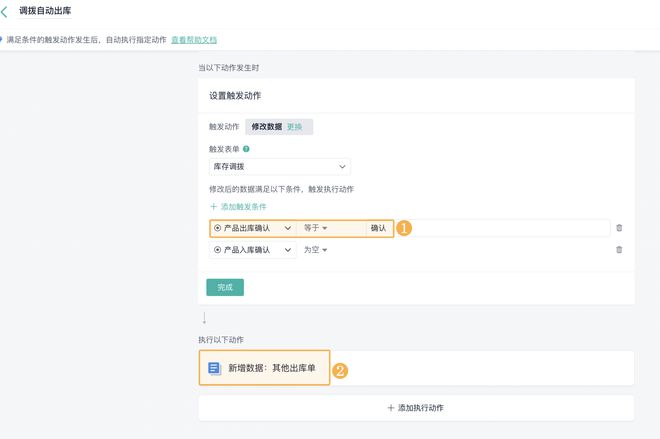Click the 调拨自动出库 title text

tap(45, 11)
